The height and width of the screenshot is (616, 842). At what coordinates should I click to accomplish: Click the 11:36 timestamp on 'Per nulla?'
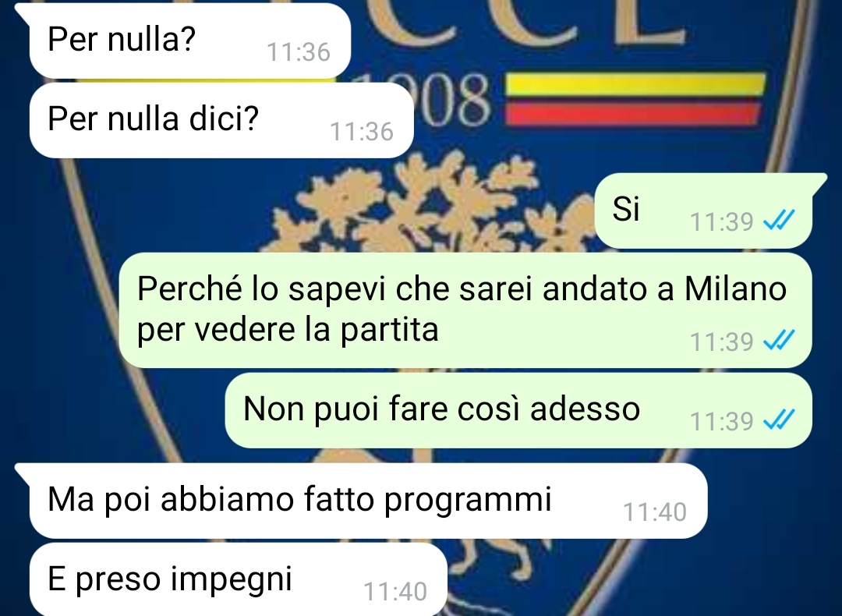tap(298, 52)
